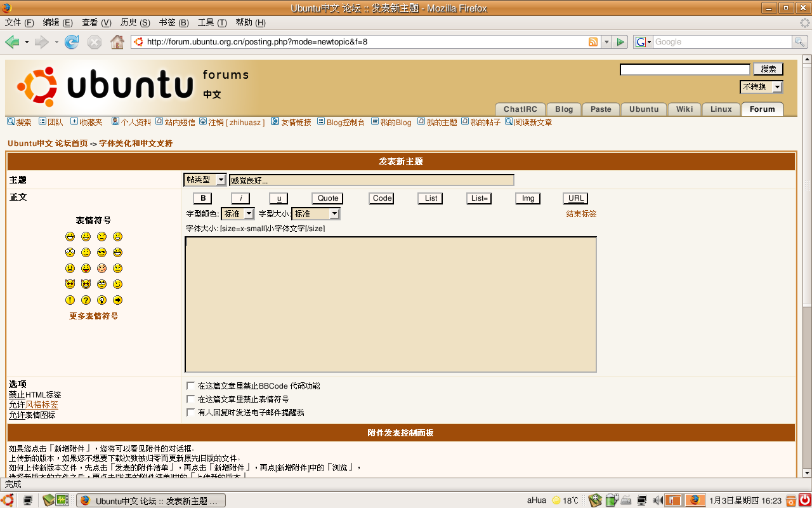Click the 结束标签 close tags link
The width and height of the screenshot is (812, 508).
click(x=581, y=214)
